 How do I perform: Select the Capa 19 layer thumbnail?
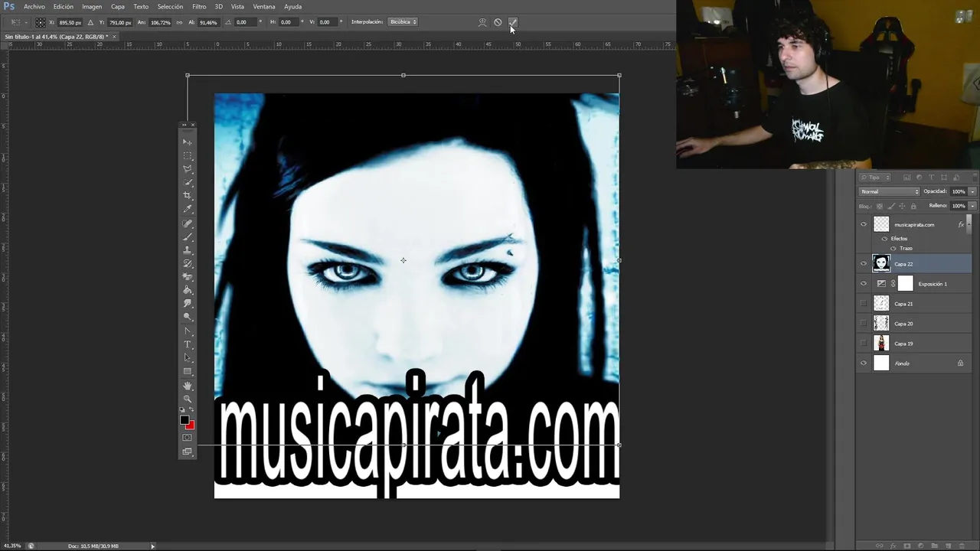click(881, 344)
